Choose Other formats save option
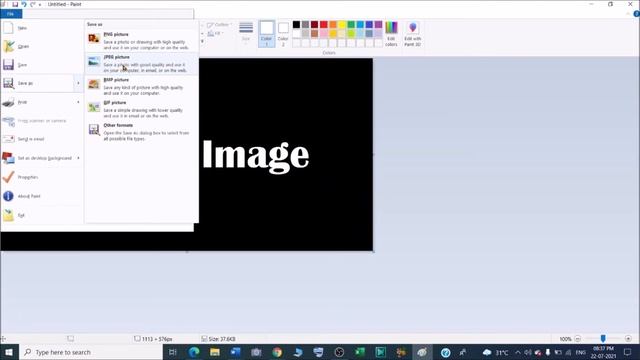Viewport: 640px width, 360px height. coord(142,132)
